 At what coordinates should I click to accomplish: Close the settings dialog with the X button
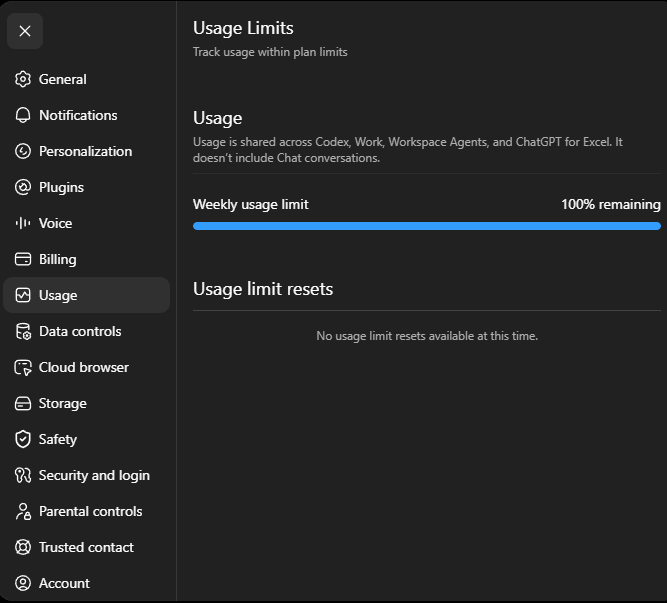click(x=25, y=31)
